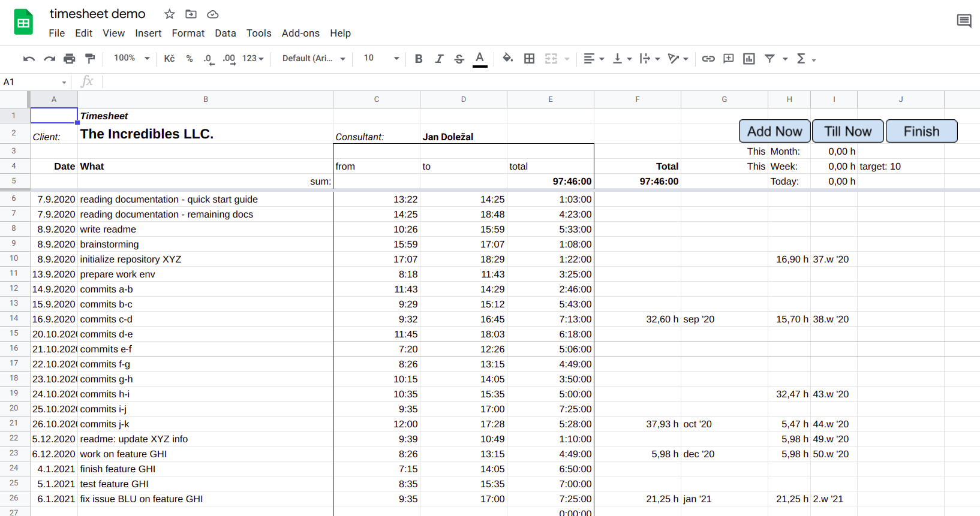Open the vertical align dropdown
The height and width of the screenshot is (516, 980).
point(622,59)
